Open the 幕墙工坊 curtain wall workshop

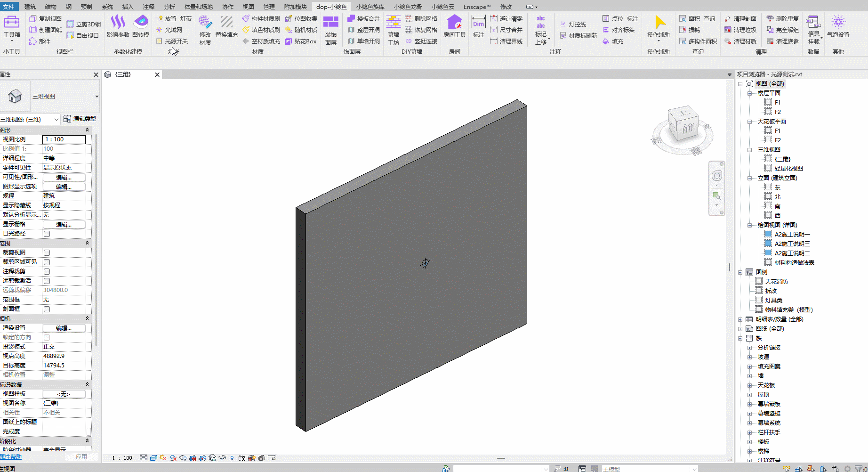[394, 31]
